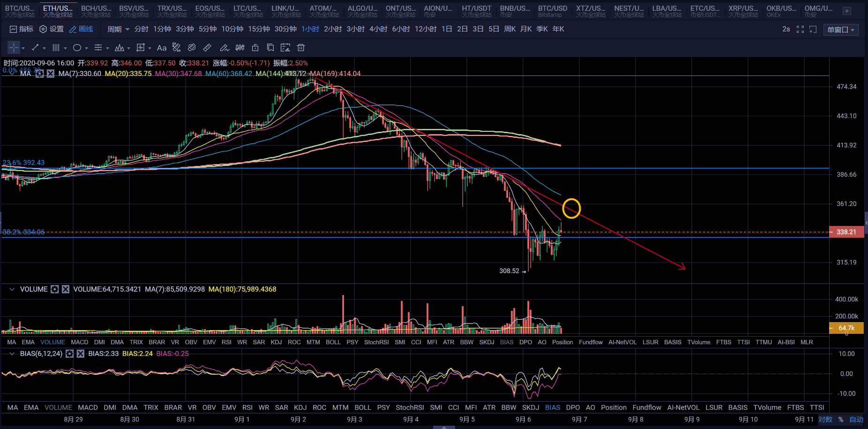This screenshot has width=868, height=429.
Task: Click the fullscreen expand icon
Action: coord(800,29)
